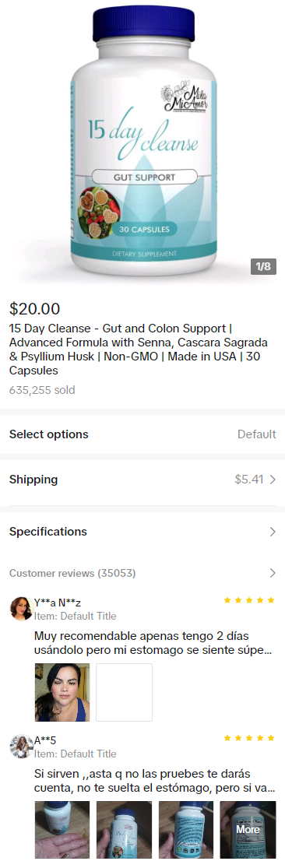
Task: Open the 15 Day Cleanse product image
Action: (142, 141)
